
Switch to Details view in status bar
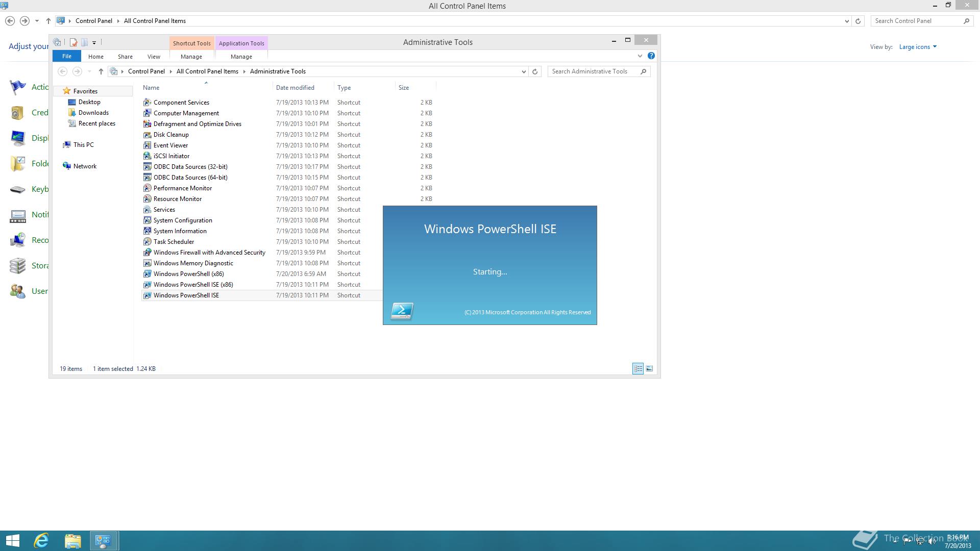[x=638, y=368]
